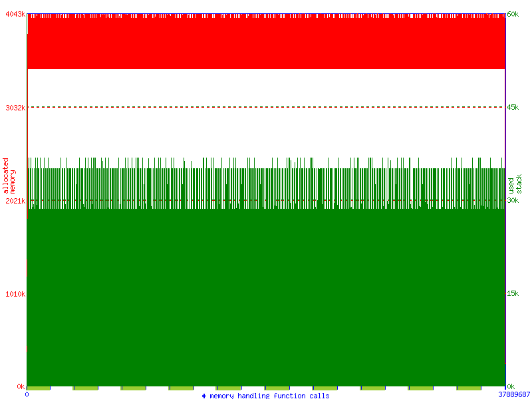Image resolution: width=532 pixels, height=399 pixels.
Task: Click the green 'used stack' axis title
Action: point(515,186)
